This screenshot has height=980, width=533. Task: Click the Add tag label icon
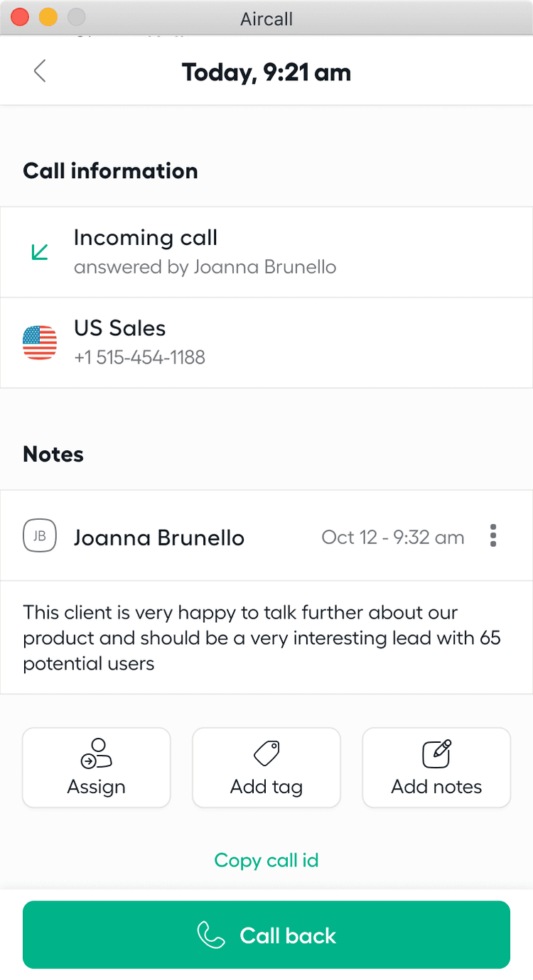pyautogui.click(x=266, y=753)
